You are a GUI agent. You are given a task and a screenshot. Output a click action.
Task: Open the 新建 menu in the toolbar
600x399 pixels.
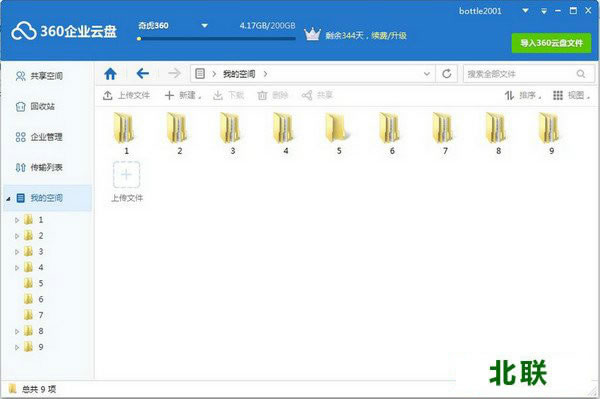183,95
